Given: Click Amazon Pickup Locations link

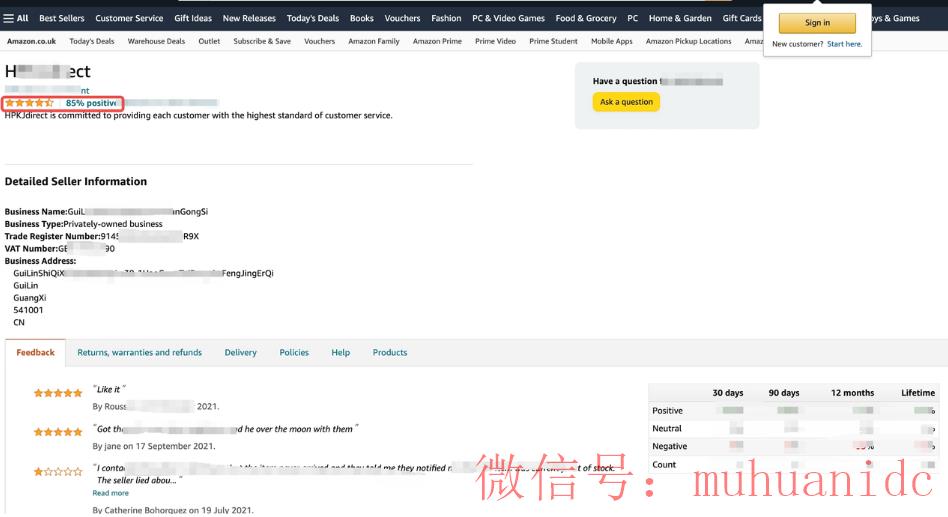Looking at the screenshot, I should click(x=688, y=42).
